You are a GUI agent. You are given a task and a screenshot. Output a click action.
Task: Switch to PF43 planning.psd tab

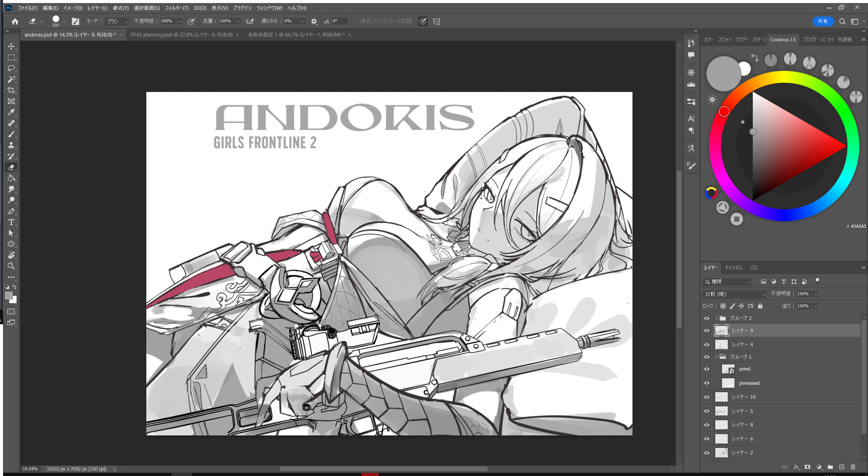tap(182, 35)
